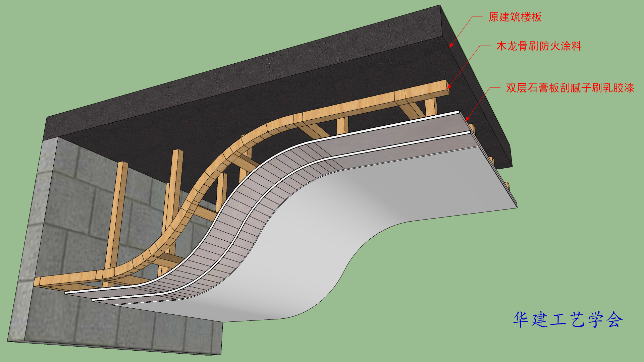Click the blue text 华建工艺学会
This screenshot has height=362, width=644.
(568, 319)
